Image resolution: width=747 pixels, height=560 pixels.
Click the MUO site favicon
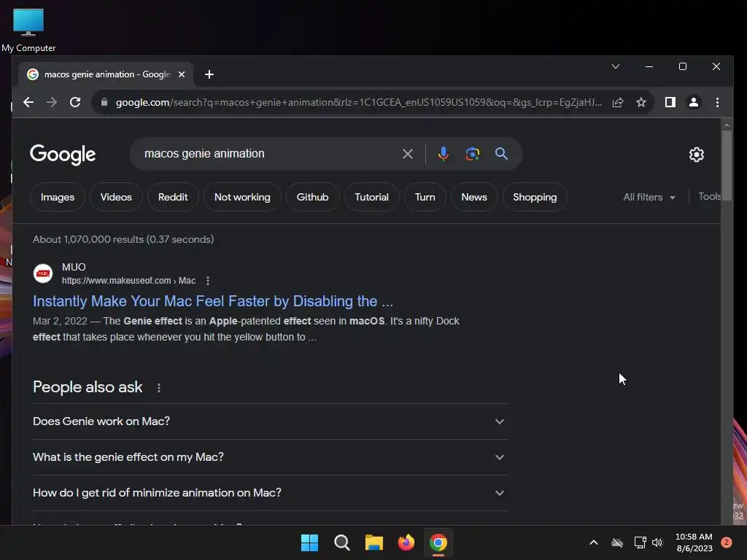point(43,273)
